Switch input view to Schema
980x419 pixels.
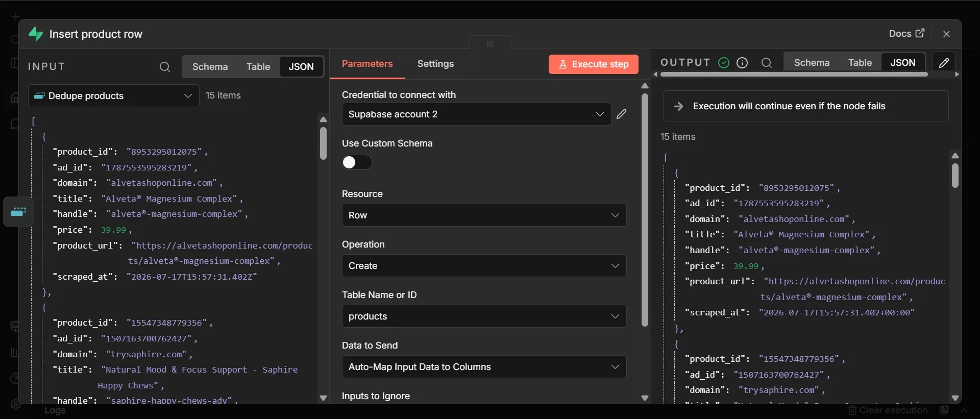coord(210,67)
